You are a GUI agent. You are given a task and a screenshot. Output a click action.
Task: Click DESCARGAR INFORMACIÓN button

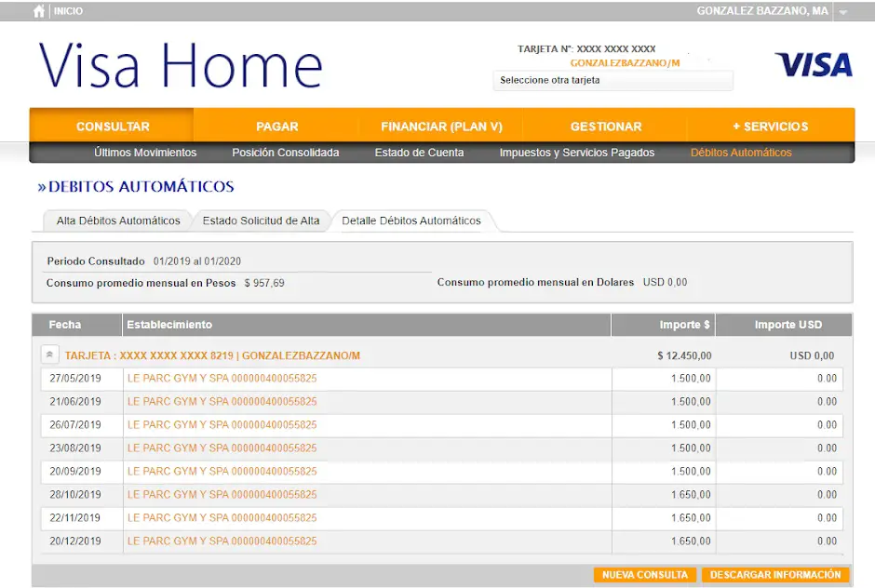tap(775, 575)
